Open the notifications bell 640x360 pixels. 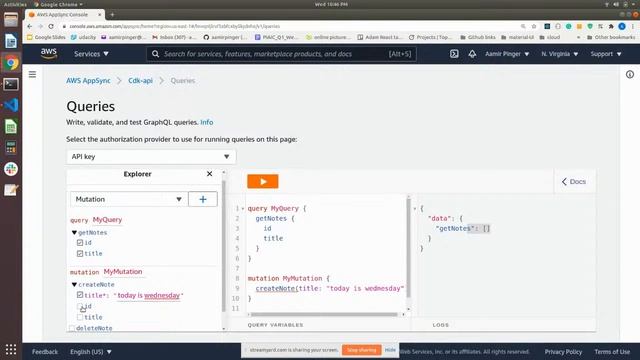pos(472,54)
